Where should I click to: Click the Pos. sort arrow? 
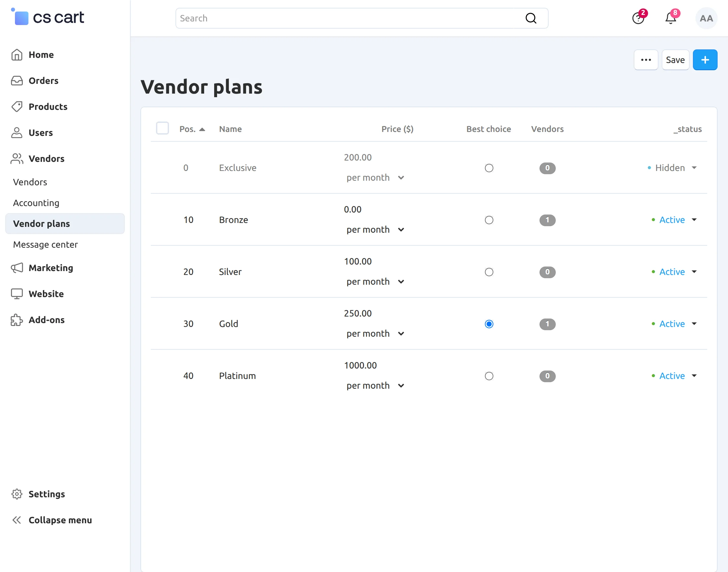point(202,129)
